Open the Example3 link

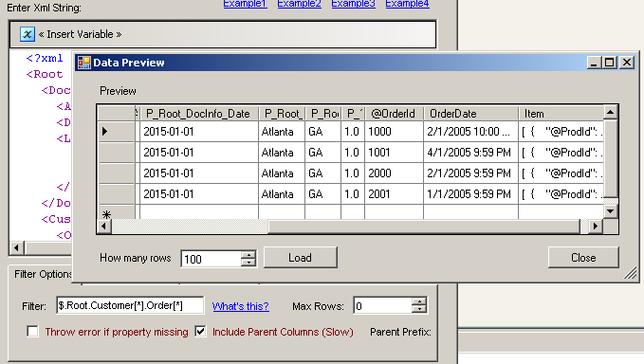pyautogui.click(x=353, y=4)
